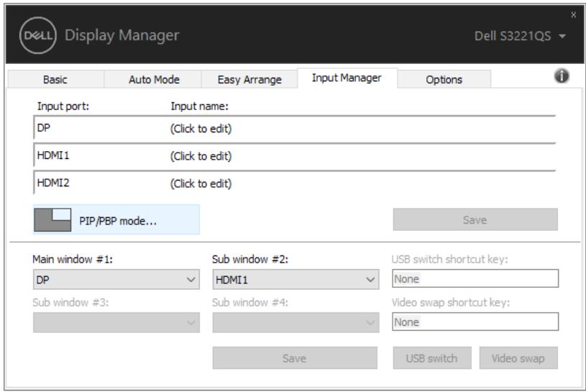Click the Input port: column label

click(x=63, y=106)
